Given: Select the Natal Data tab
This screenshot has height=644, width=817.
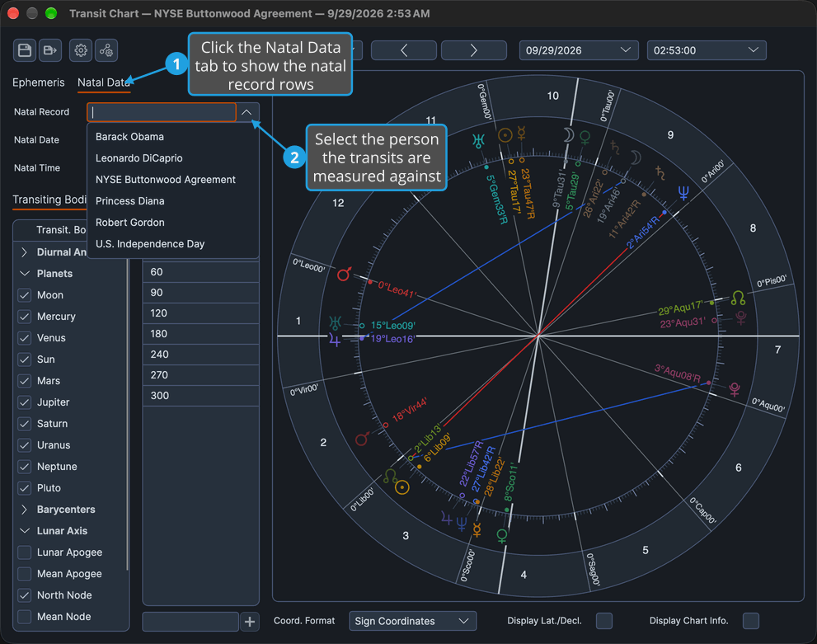Looking at the screenshot, I should (x=104, y=82).
